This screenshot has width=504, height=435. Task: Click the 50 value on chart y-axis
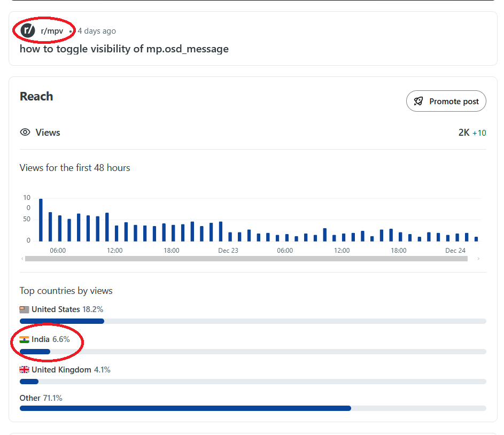click(x=27, y=219)
